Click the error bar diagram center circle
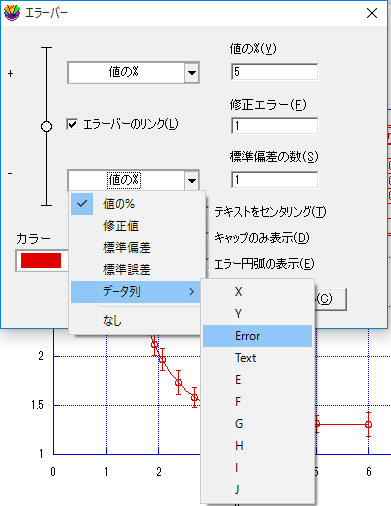Screen dimensions: 391x506 pyautogui.click(x=46, y=126)
